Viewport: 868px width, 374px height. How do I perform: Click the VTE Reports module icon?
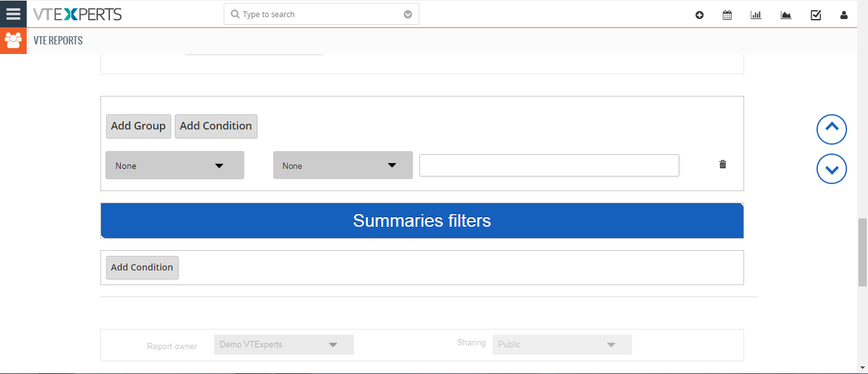[13, 41]
